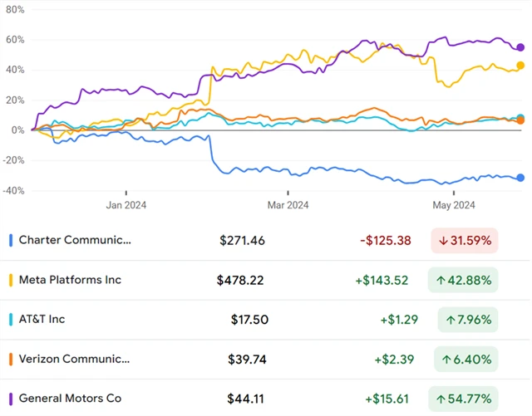Open the Verizon Communications stock row
Image resolution: width=532 pixels, height=416 pixels.
[x=75, y=360]
